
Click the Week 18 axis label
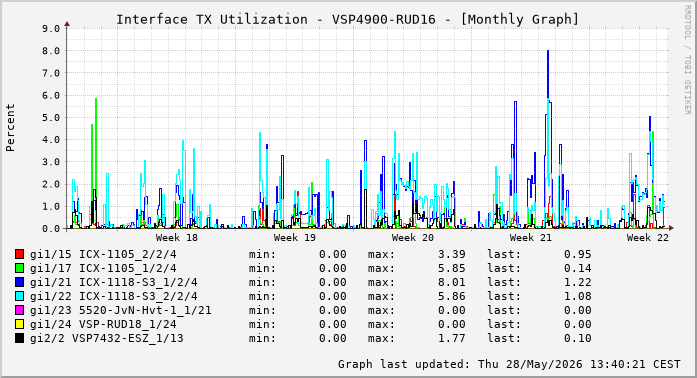tap(176, 237)
